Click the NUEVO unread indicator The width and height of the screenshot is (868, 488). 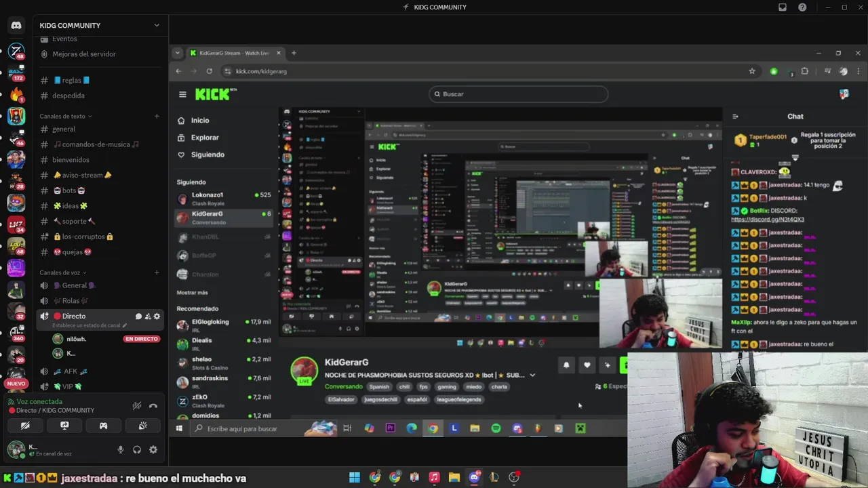coord(16,384)
